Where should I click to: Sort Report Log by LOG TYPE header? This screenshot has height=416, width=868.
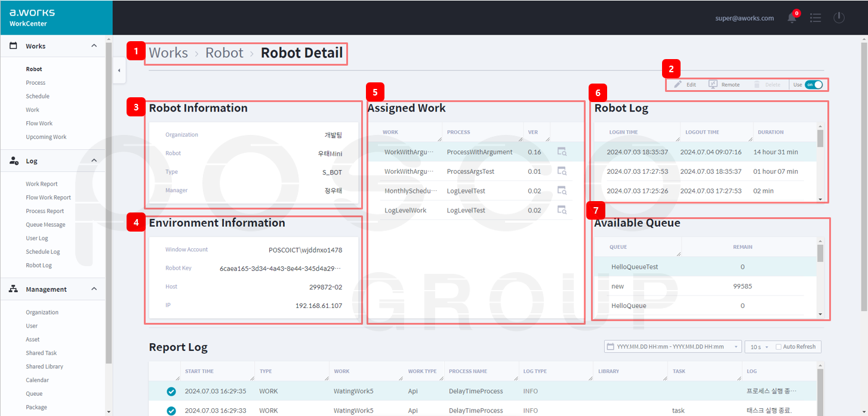pyautogui.click(x=535, y=371)
